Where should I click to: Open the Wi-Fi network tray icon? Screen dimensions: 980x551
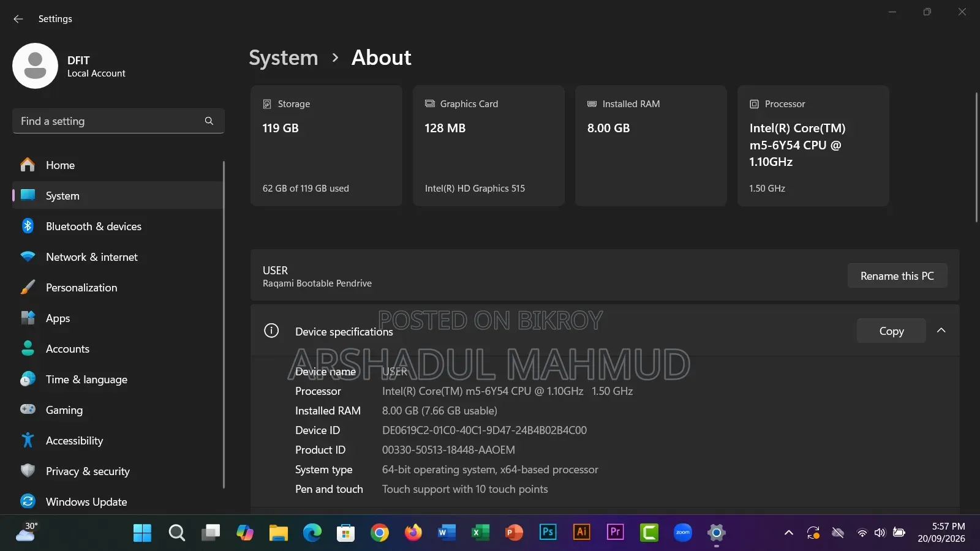pyautogui.click(x=862, y=533)
